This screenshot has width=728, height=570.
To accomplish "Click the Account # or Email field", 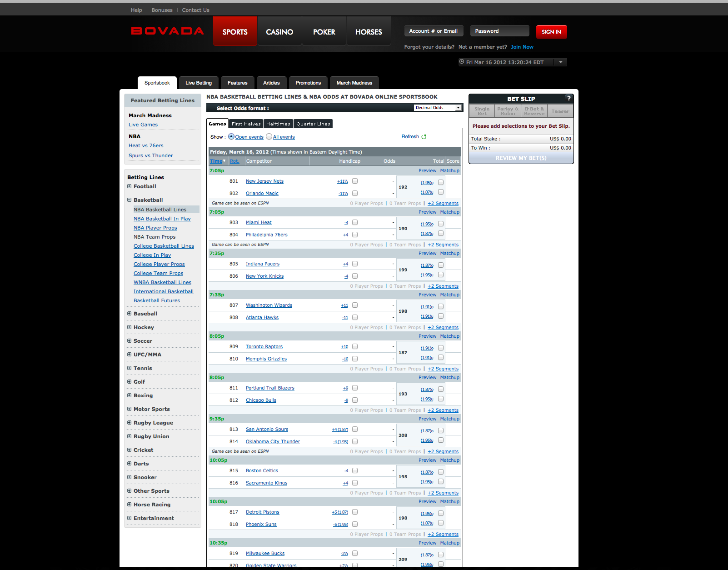I will [434, 31].
